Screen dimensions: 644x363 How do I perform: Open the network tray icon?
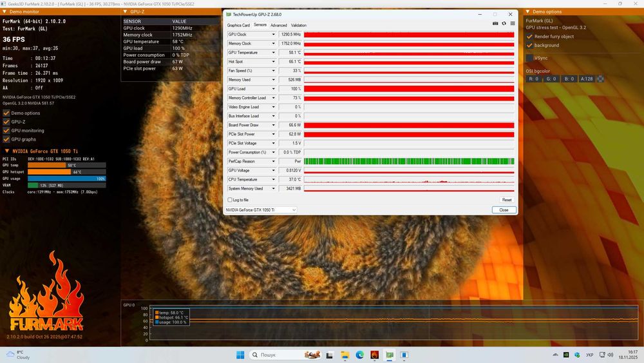(602, 355)
